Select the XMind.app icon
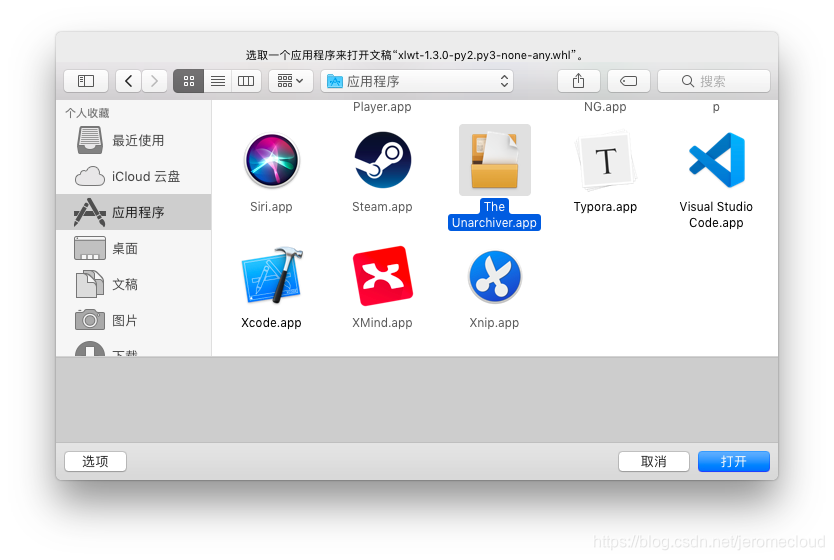The height and width of the screenshot is (560, 834). [382, 276]
